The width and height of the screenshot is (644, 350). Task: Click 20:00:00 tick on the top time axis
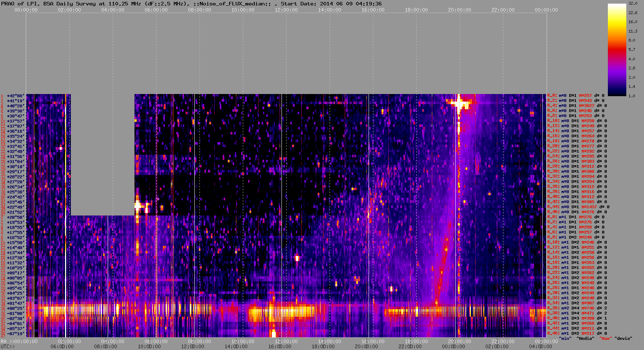pyautogui.click(x=460, y=10)
